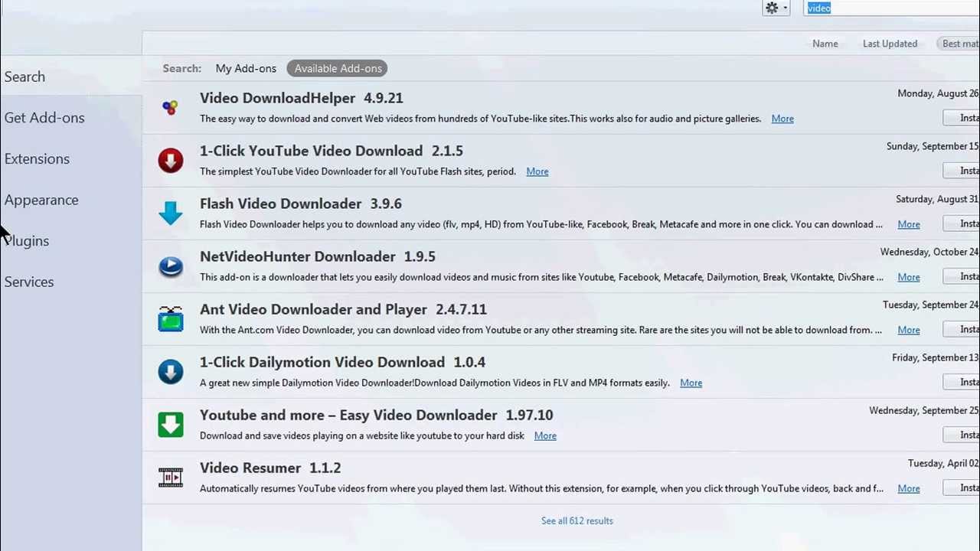This screenshot has height=551, width=980.
Task: Click the Ant Video Downloader TV icon
Action: pyautogui.click(x=171, y=318)
